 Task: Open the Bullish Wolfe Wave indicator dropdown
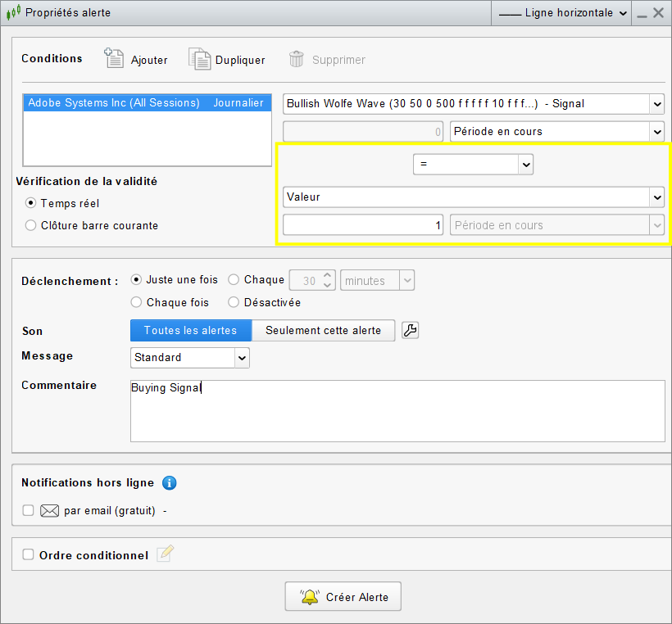click(x=473, y=104)
